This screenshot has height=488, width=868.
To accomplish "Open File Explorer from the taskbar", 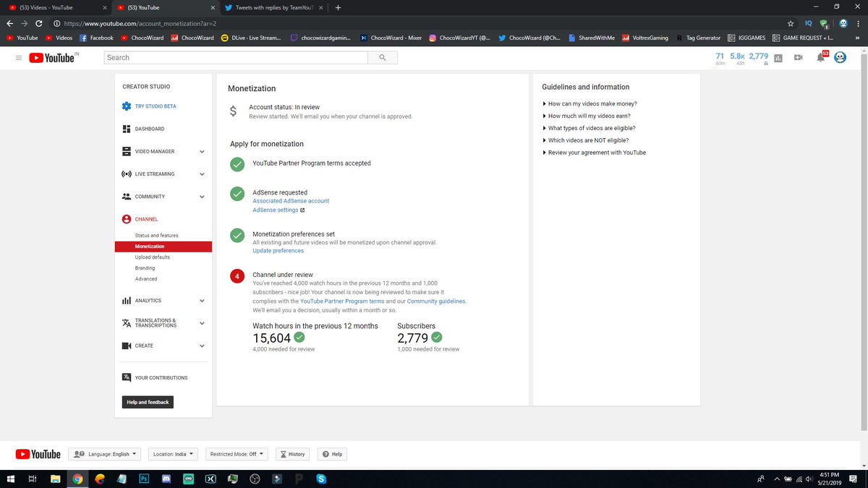I will (x=55, y=479).
